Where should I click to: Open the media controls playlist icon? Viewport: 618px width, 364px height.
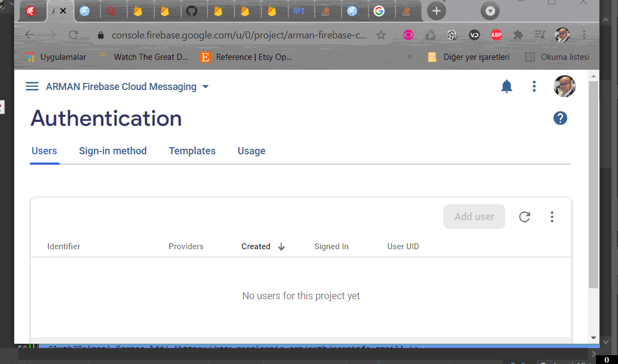coord(540,35)
